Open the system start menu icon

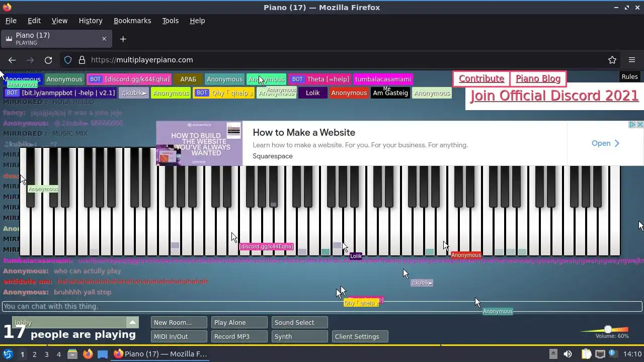[8, 354]
